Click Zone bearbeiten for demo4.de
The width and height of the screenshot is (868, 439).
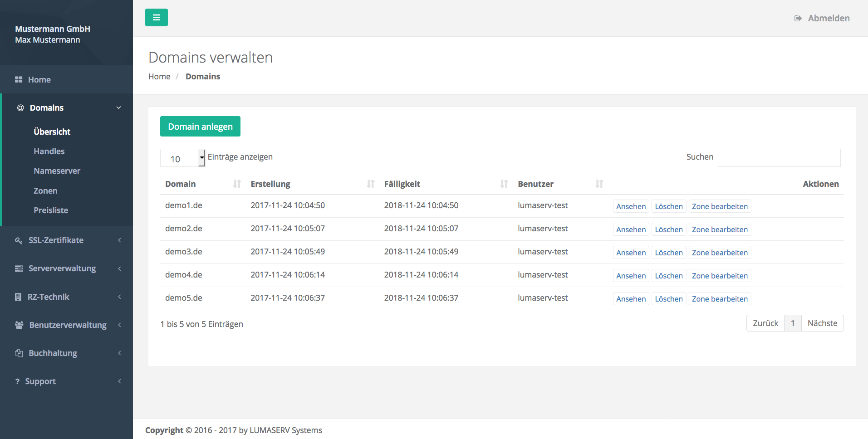(x=720, y=276)
